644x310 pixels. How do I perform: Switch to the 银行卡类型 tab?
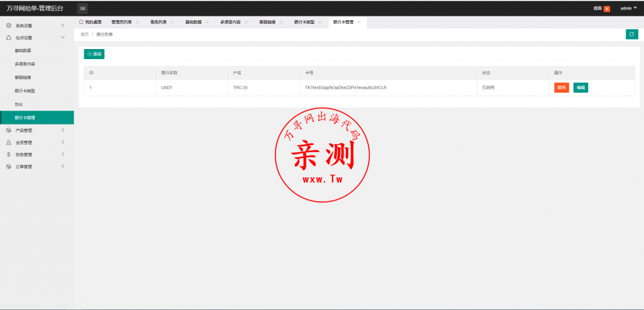click(x=304, y=22)
